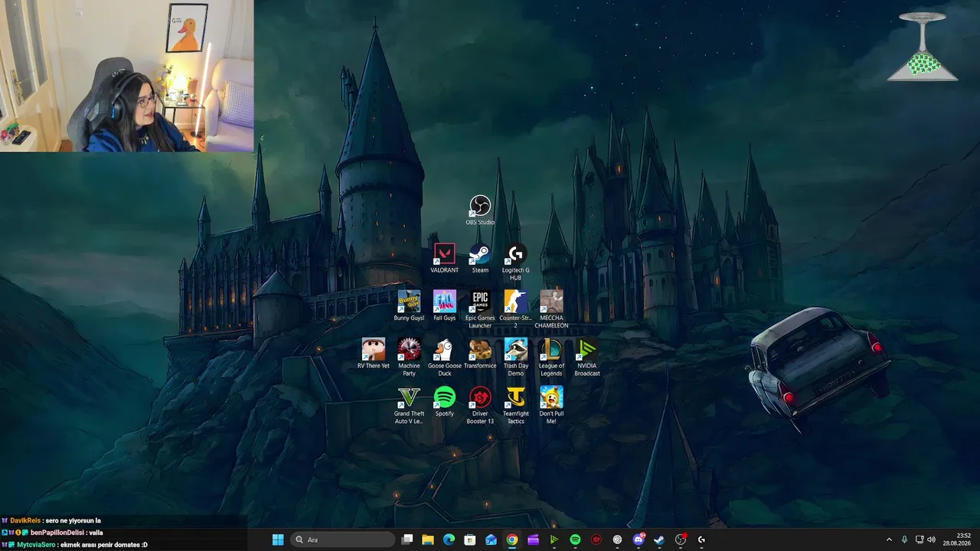Select the NVIDIA Broadcast desktop shortcut
The image size is (980, 551).
coord(587,357)
